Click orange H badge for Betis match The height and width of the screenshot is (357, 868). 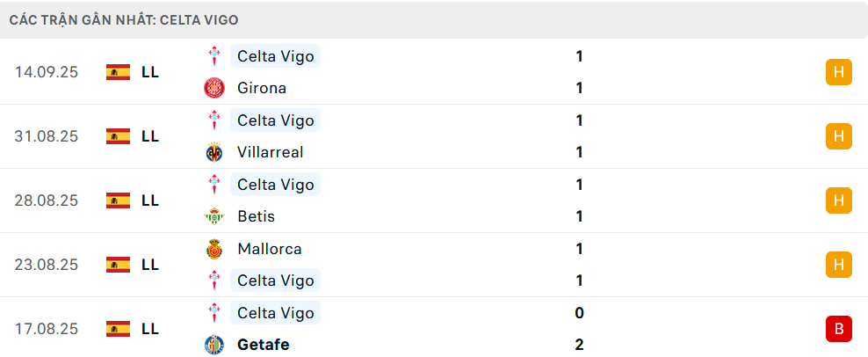[x=839, y=200]
